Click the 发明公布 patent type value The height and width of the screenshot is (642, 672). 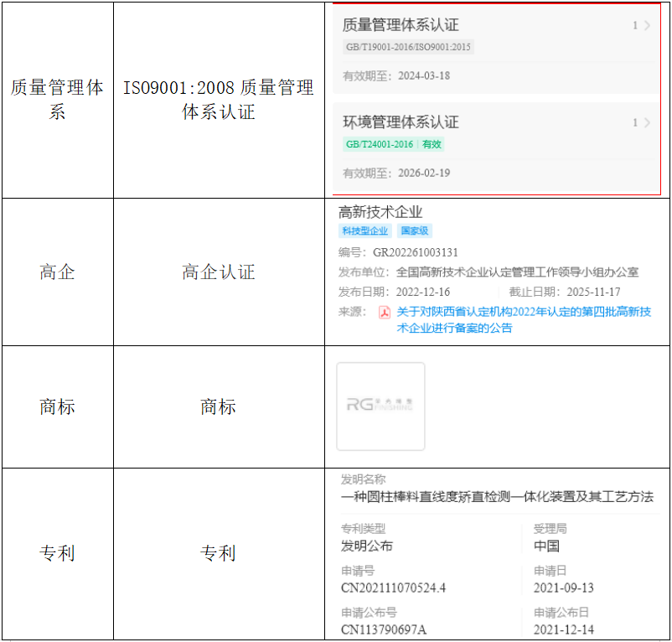tap(367, 546)
